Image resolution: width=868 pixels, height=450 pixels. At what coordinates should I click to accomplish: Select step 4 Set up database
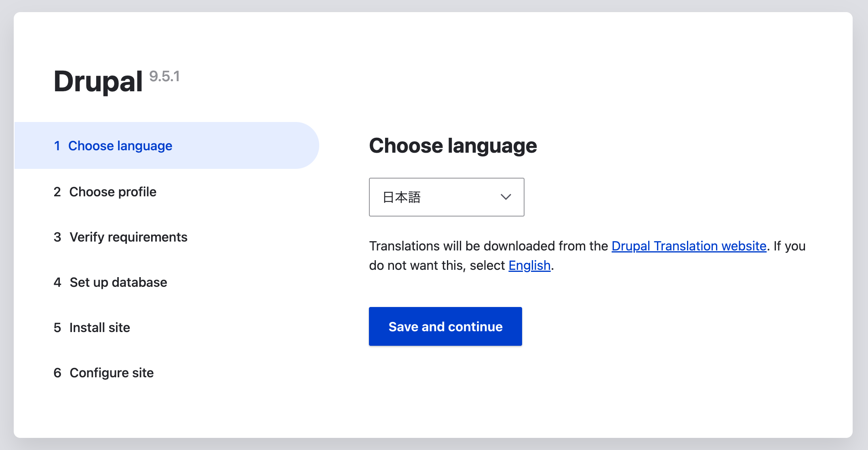[x=110, y=282]
